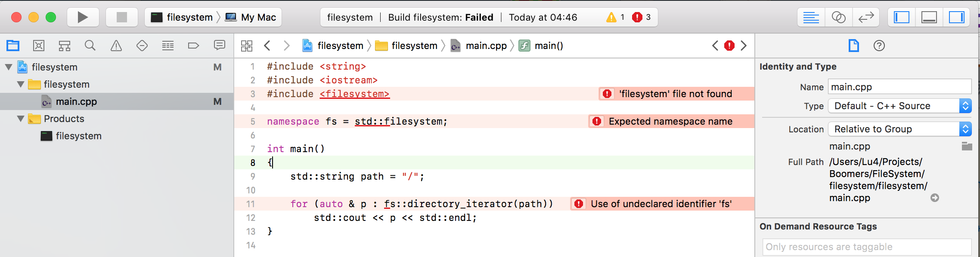Click the Stop button in toolbar
The height and width of the screenshot is (257, 980).
122,17
